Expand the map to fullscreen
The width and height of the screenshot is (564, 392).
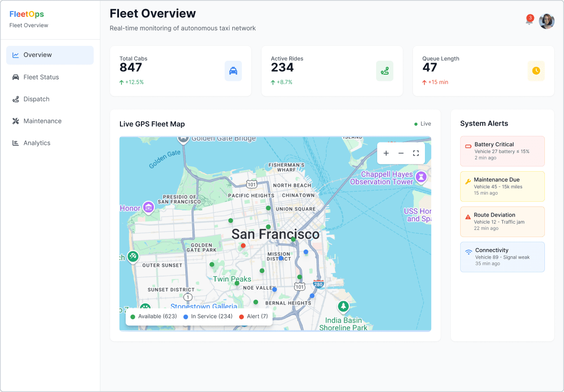click(x=416, y=153)
